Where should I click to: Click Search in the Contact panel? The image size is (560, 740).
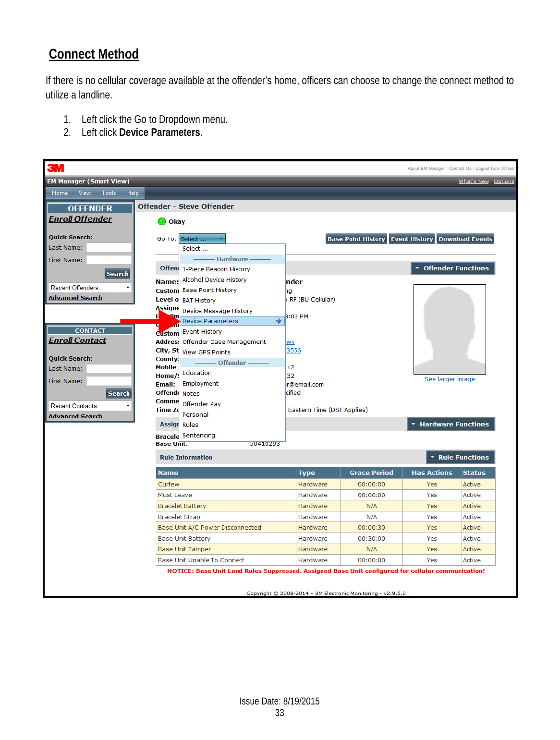119,393
